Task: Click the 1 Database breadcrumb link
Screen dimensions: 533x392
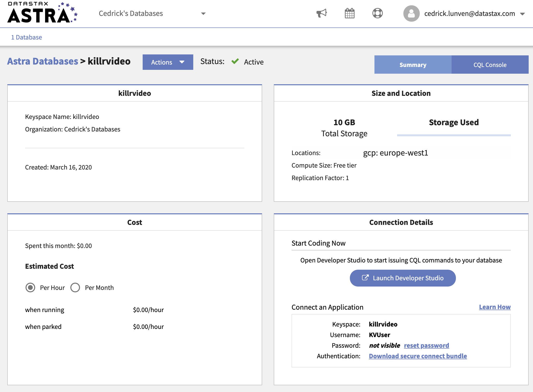Action: [27, 37]
